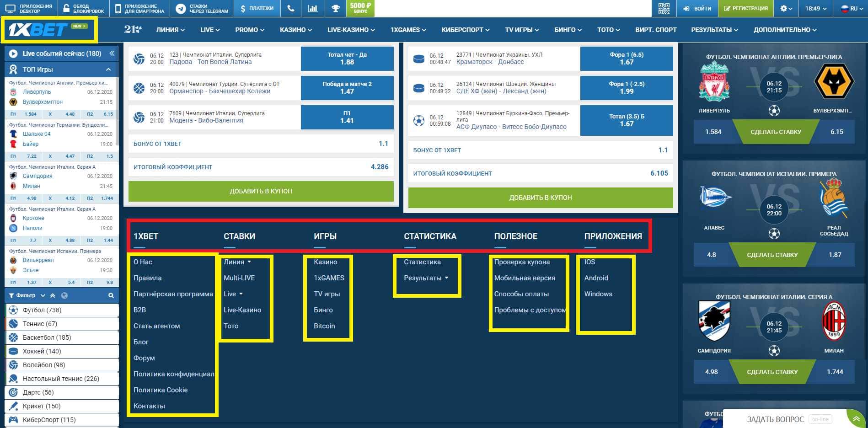
Task: Open the Дополнительно navigation dropdown
Action: pyautogui.click(x=785, y=30)
